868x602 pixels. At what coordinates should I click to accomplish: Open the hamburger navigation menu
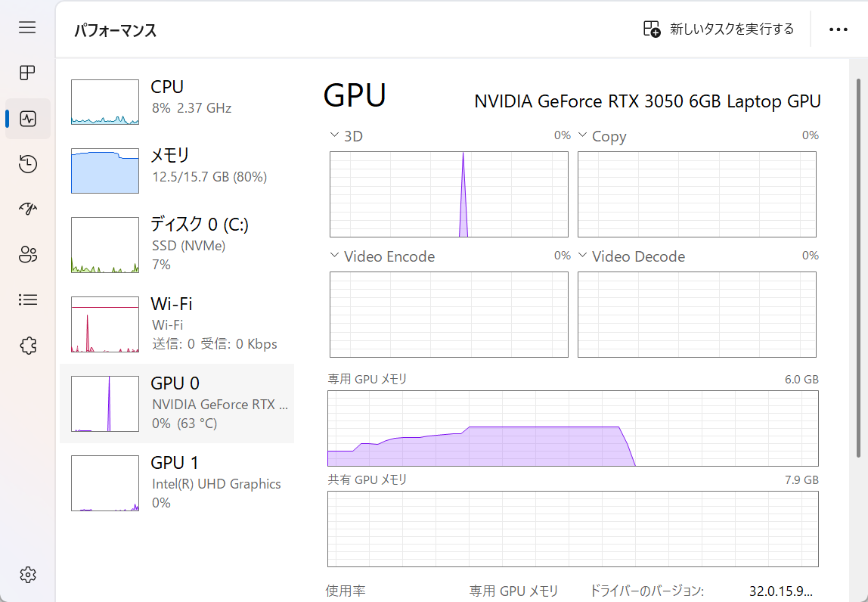[x=27, y=27]
